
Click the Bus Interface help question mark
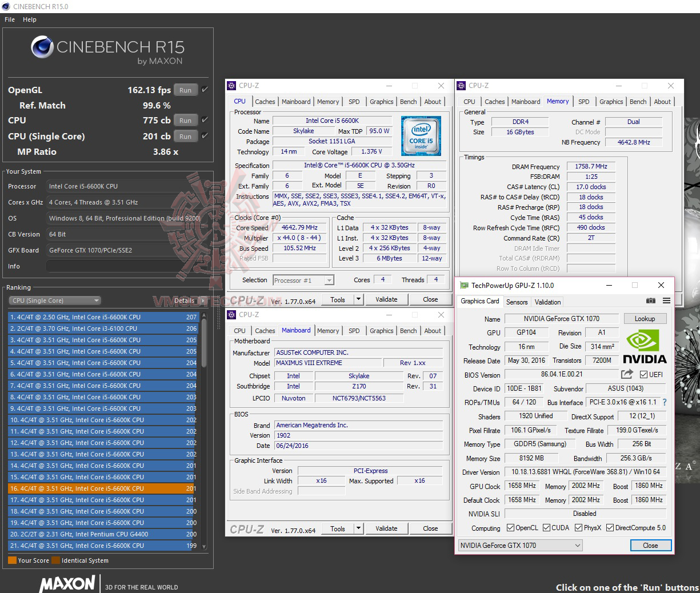[664, 402]
